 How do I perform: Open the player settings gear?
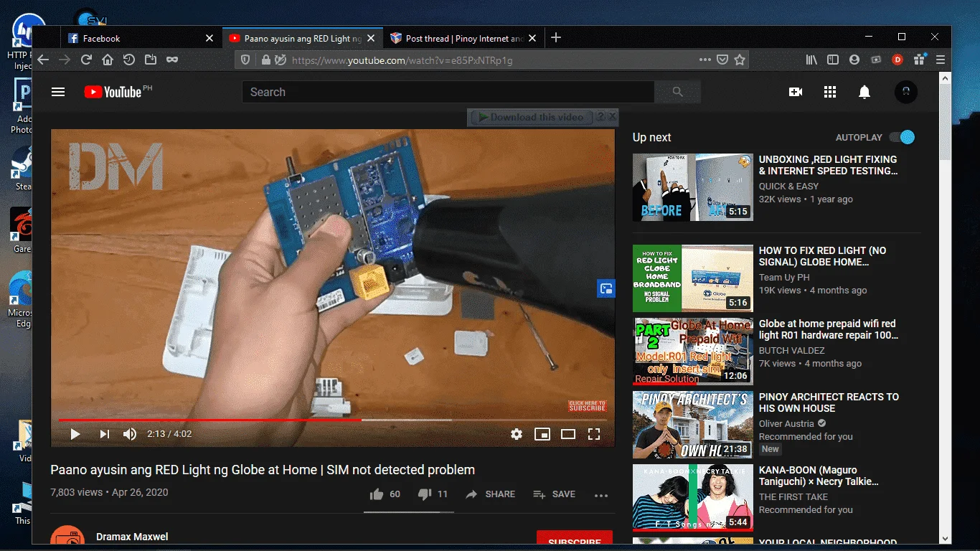(517, 434)
